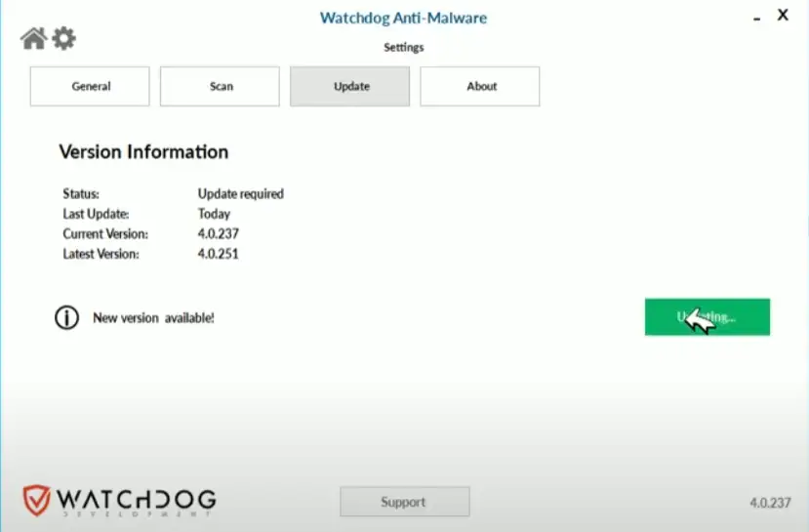Open settings via the gear icon

(63, 38)
